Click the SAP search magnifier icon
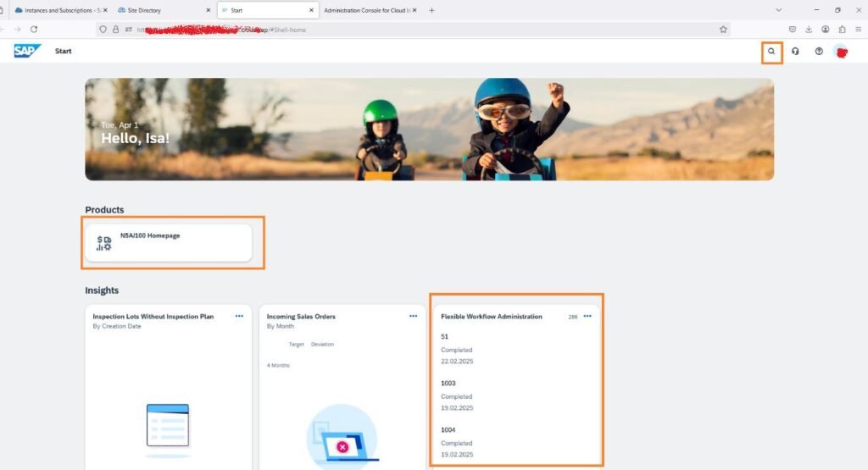Viewport: 868px width, 470px height. coord(771,52)
